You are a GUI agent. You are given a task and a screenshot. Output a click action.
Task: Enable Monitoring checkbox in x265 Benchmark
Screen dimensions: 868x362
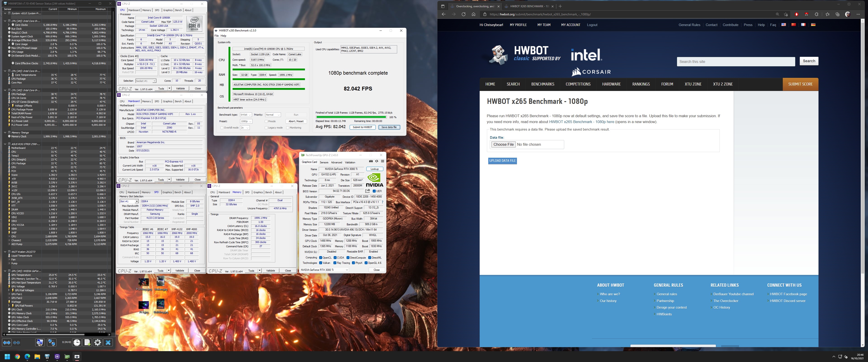(288, 128)
